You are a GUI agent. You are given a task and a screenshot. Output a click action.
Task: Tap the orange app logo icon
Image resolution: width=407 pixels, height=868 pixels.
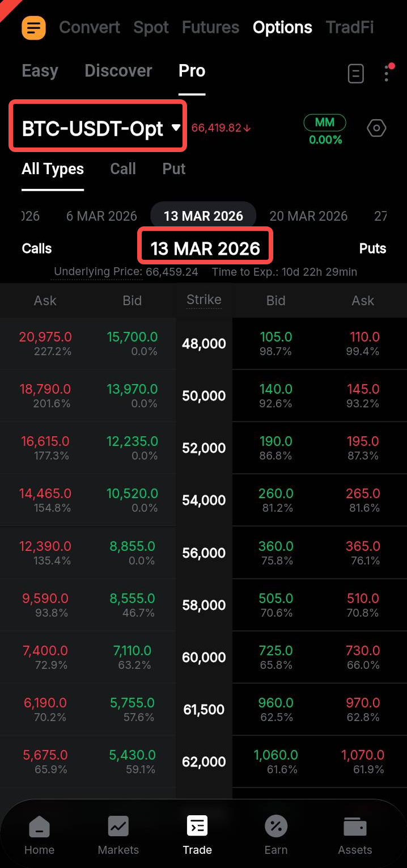pyautogui.click(x=33, y=27)
